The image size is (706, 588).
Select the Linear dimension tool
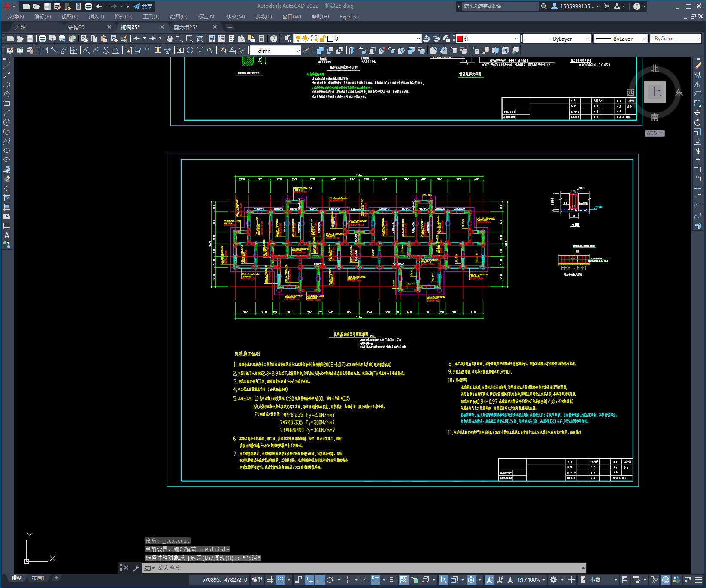click(44, 50)
